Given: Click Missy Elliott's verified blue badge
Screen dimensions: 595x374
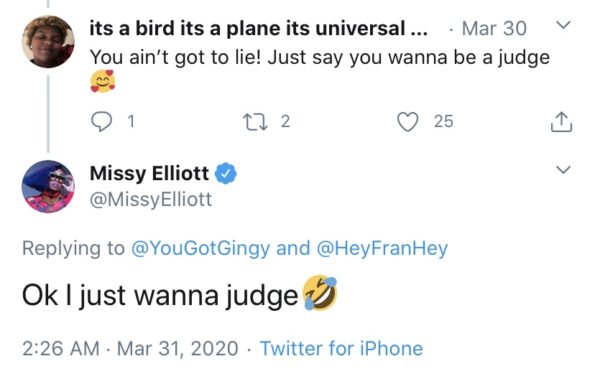Looking at the screenshot, I should 226,173.
